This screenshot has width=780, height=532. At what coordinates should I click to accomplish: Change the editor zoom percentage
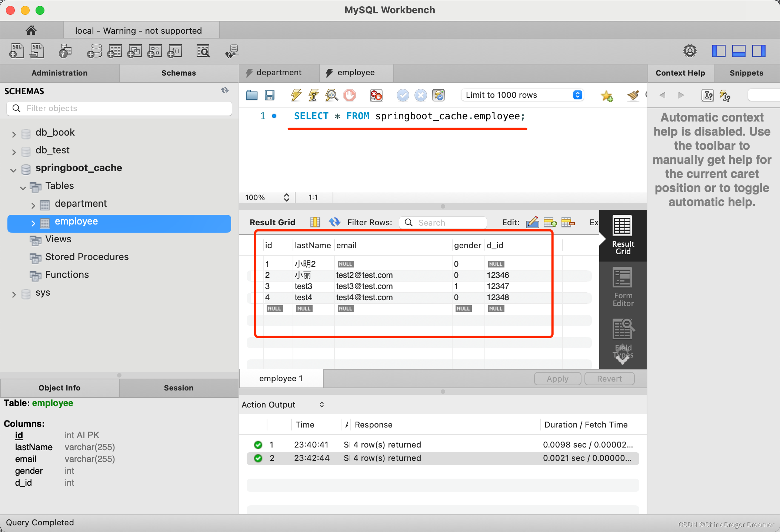coord(267,197)
